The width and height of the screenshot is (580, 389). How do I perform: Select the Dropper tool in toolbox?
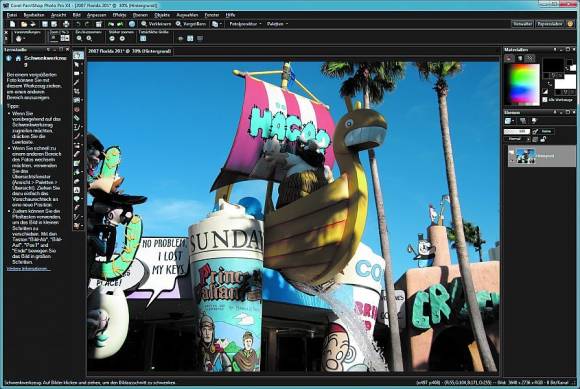pyautogui.click(x=77, y=82)
